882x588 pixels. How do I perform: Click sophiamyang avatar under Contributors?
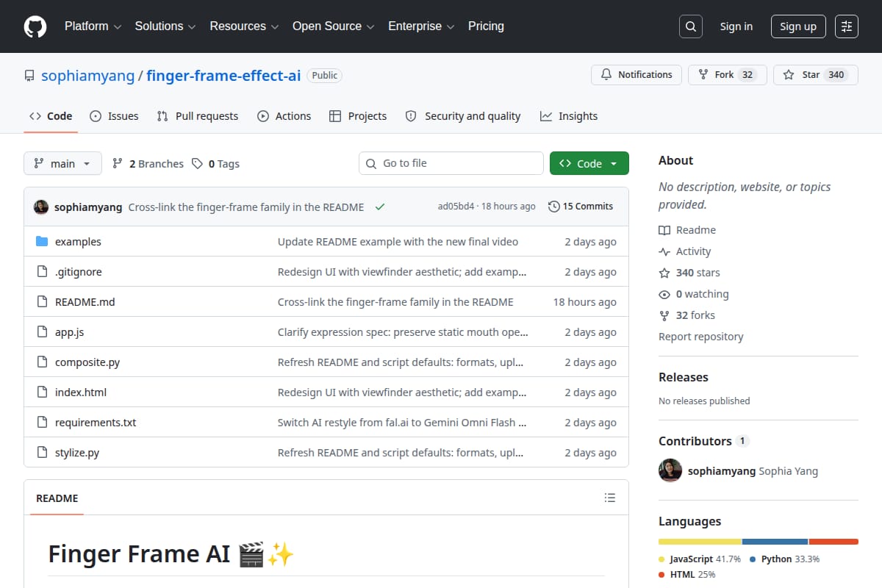(670, 470)
